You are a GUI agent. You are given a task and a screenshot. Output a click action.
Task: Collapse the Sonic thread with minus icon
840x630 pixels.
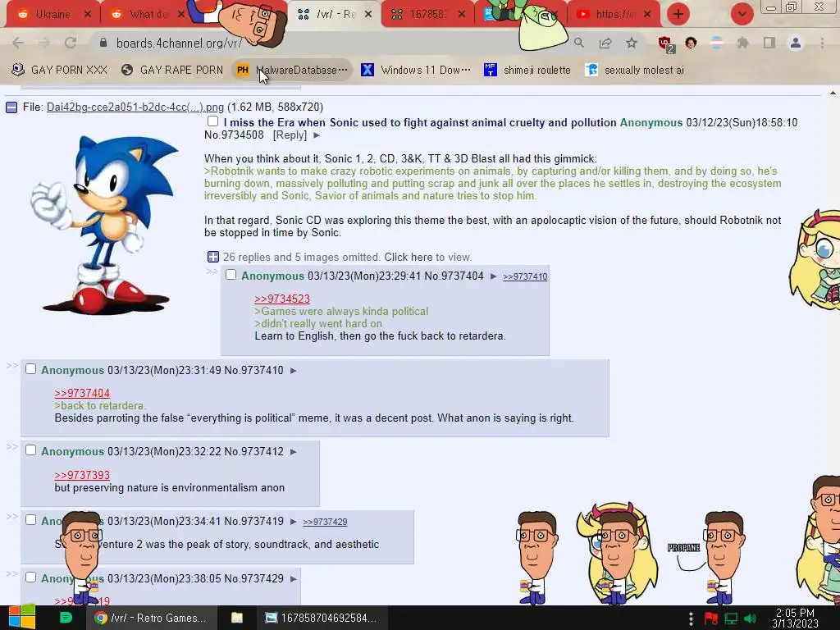click(x=11, y=107)
